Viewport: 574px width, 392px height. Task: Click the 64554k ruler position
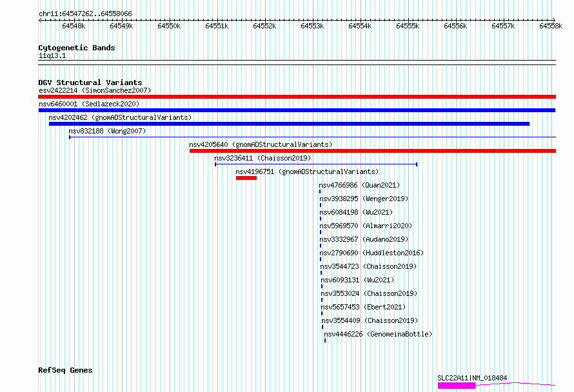360,26
